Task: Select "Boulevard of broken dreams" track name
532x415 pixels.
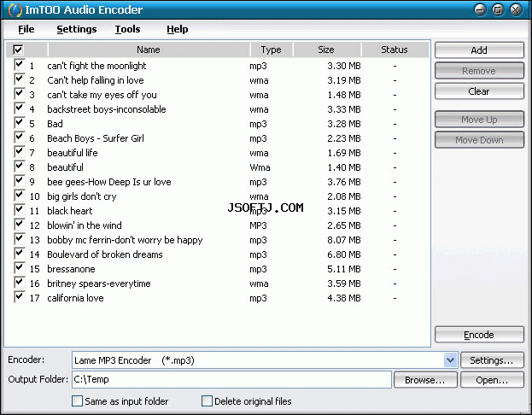Action: click(105, 254)
